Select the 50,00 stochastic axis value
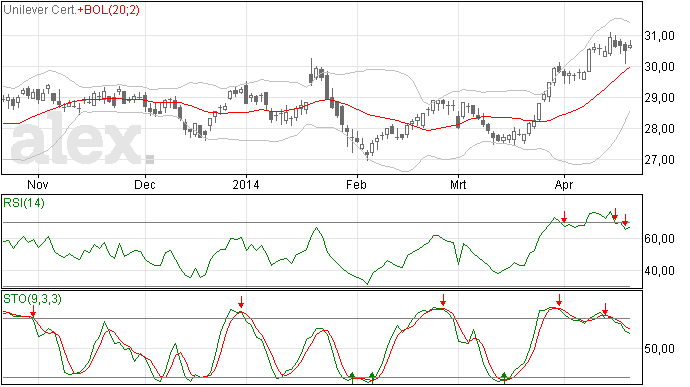Viewport: 690px width, 387px height. 660,349
